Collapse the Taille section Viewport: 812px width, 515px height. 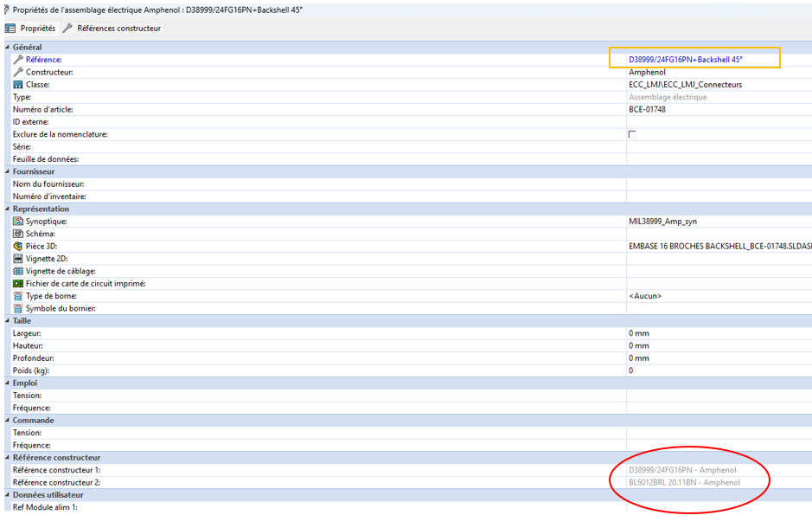8,321
